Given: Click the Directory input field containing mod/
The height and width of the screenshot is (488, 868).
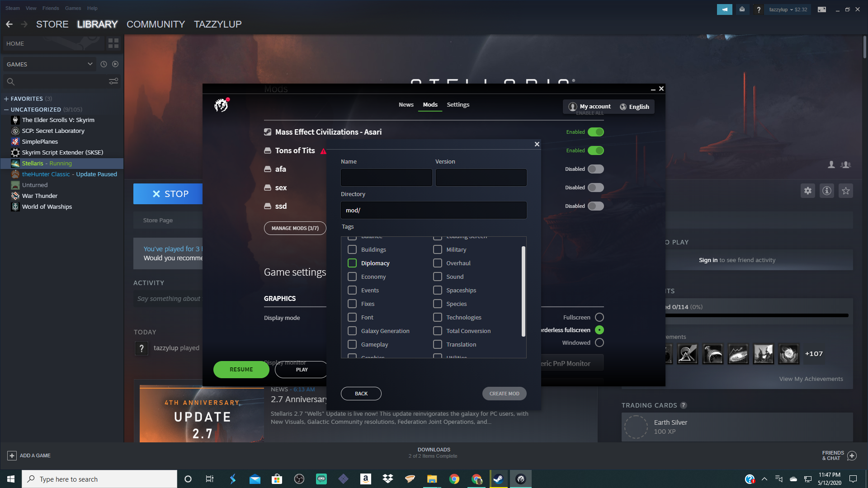Looking at the screenshot, I should tap(434, 210).
